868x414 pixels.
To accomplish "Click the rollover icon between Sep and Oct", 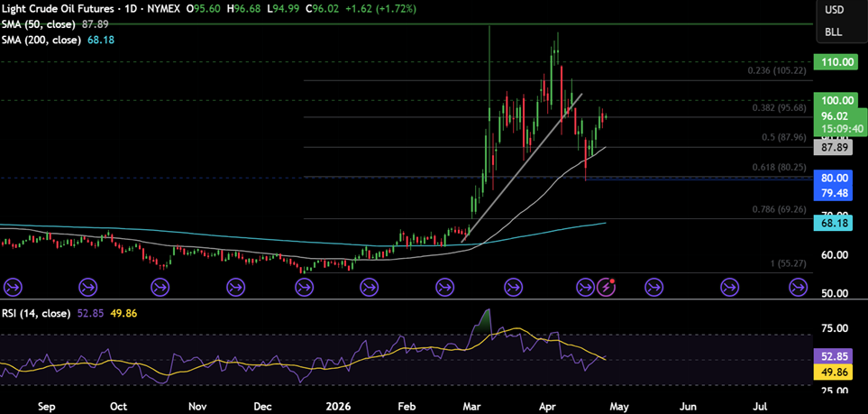I will tap(89, 287).
